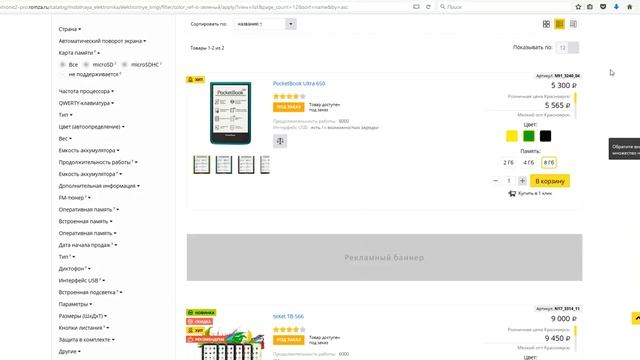Viewport: 640px width, 360px height.
Task: Select the highlighted yellow list view icon
Action: point(560,24)
